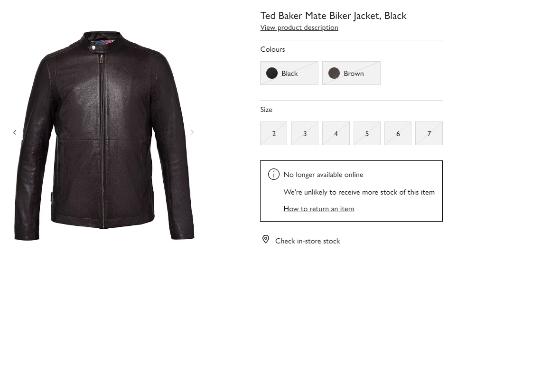Click the No longer available online notice
560x392 pixels.
click(x=323, y=175)
